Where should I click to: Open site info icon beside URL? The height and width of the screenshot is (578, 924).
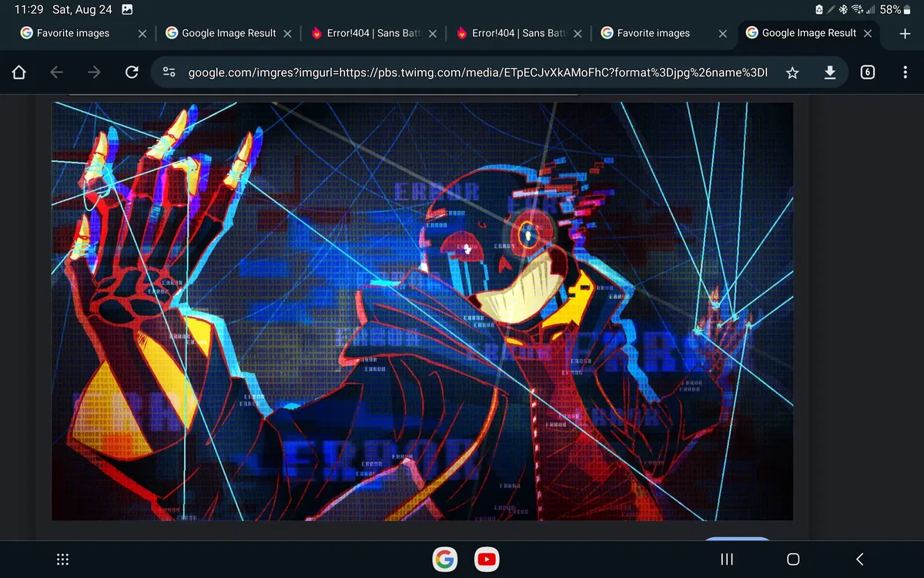click(169, 72)
